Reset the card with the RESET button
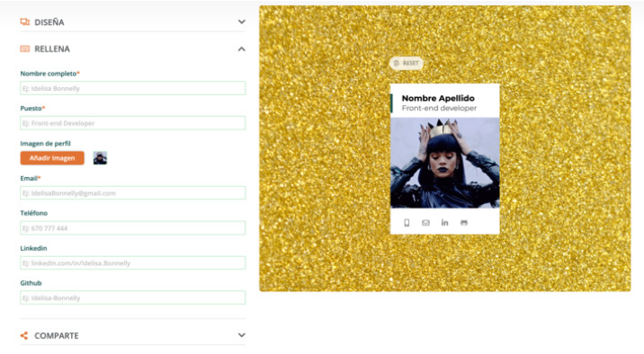This screenshot has width=644, height=354. pos(407,63)
